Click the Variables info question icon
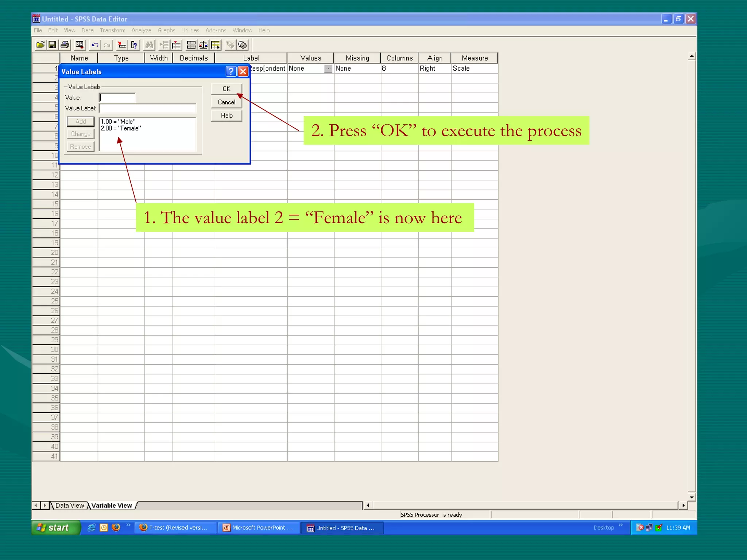This screenshot has width=747, height=560. click(134, 45)
